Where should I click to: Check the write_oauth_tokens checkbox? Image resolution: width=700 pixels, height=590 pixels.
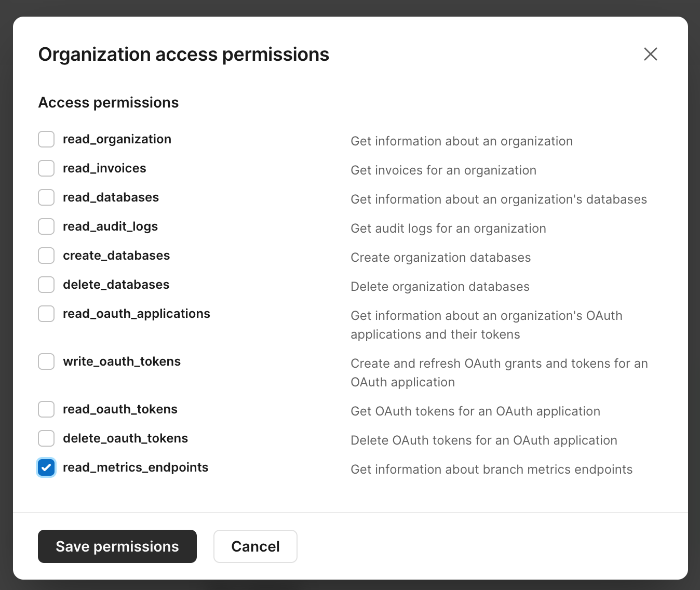46,361
